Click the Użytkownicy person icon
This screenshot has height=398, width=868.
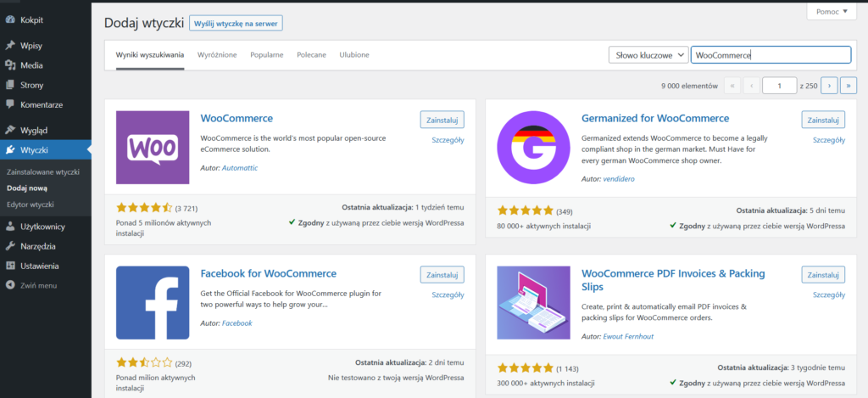tap(10, 227)
